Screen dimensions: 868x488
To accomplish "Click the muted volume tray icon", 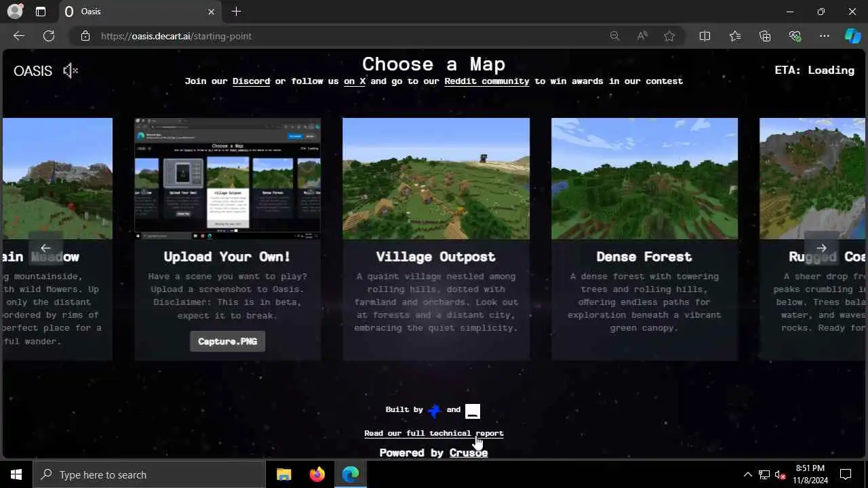I will coord(781,474).
